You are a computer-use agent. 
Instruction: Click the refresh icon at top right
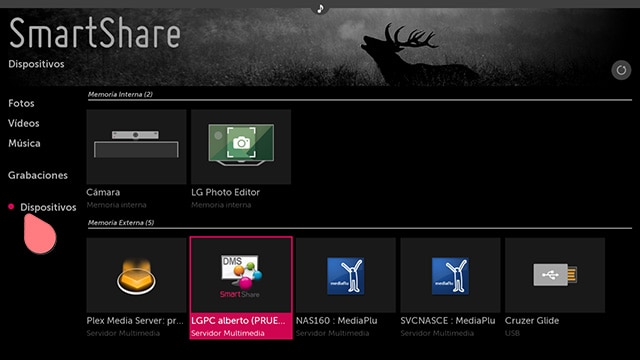pos(621,70)
